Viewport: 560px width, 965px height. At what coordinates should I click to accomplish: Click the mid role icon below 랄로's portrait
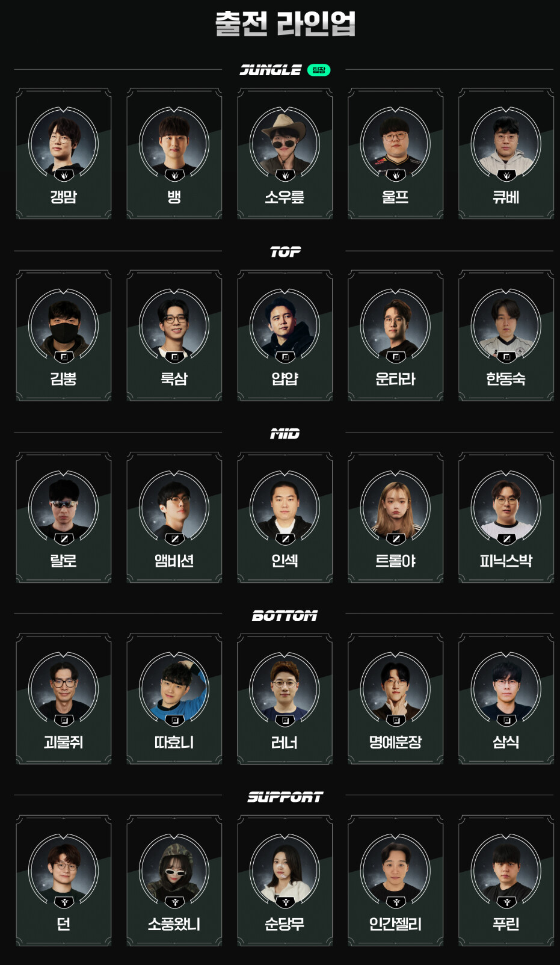tap(64, 538)
